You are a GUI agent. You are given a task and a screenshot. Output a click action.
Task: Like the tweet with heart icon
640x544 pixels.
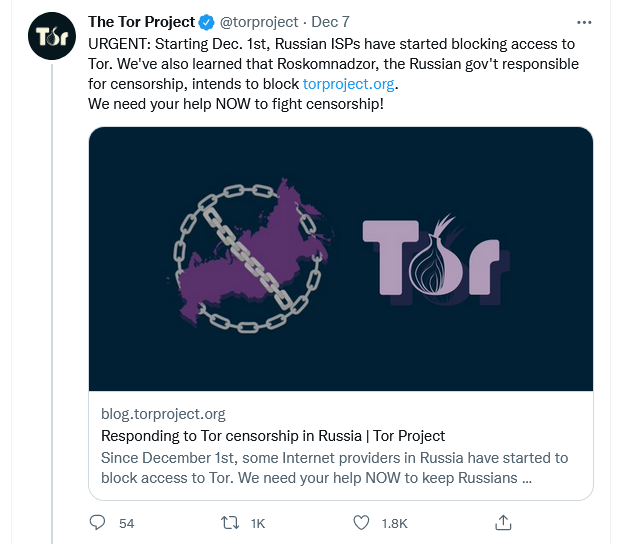click(x=362, y=522)
